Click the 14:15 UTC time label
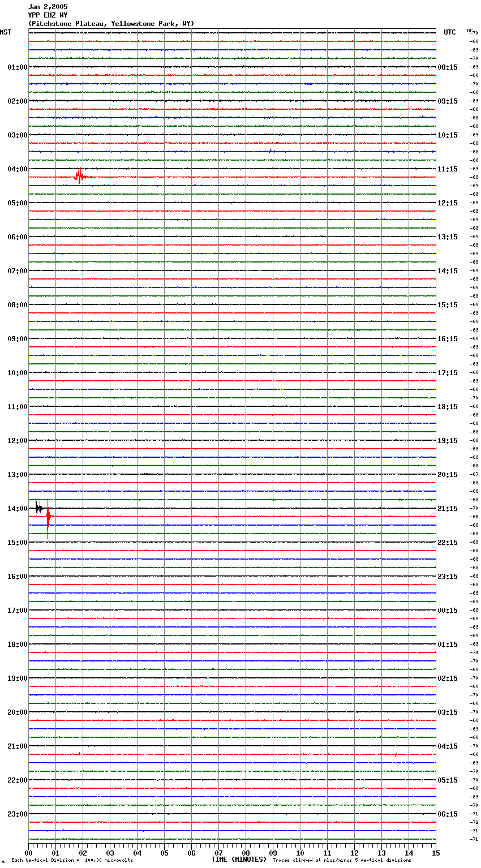 (x=448, y=271)
